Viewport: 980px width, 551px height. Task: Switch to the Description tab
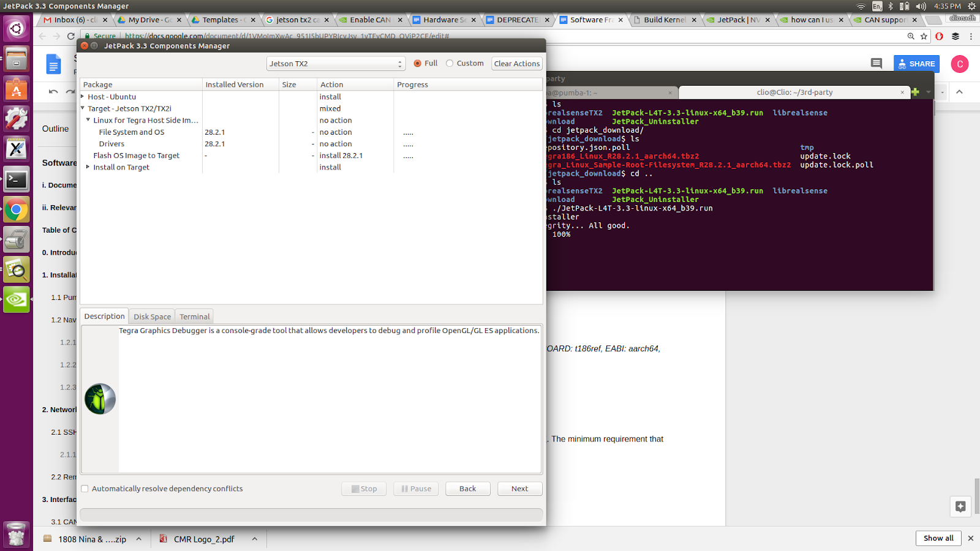click(x=105, y=317)
